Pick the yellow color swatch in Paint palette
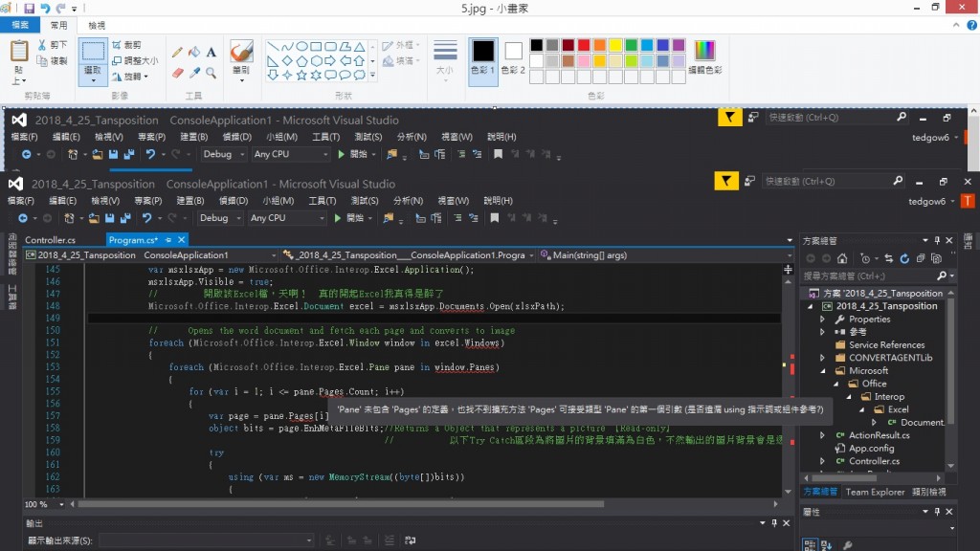The image size is (980, 551). click(x=615, y=45)
